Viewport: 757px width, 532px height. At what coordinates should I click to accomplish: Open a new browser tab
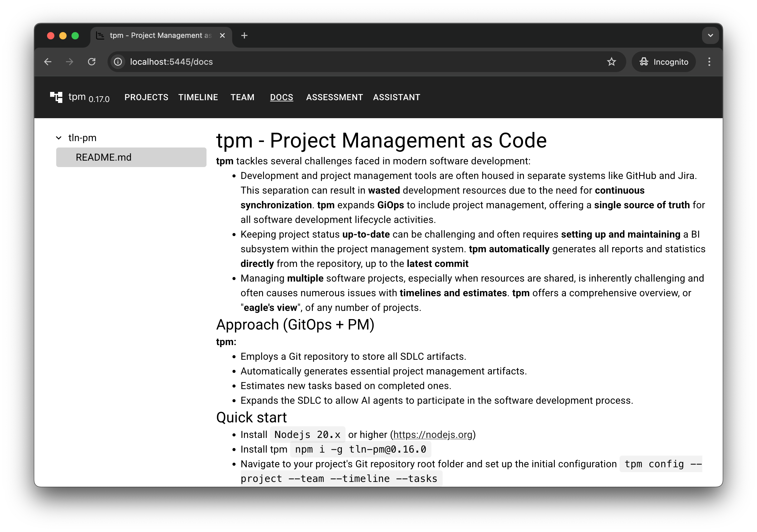click(244, 36)
